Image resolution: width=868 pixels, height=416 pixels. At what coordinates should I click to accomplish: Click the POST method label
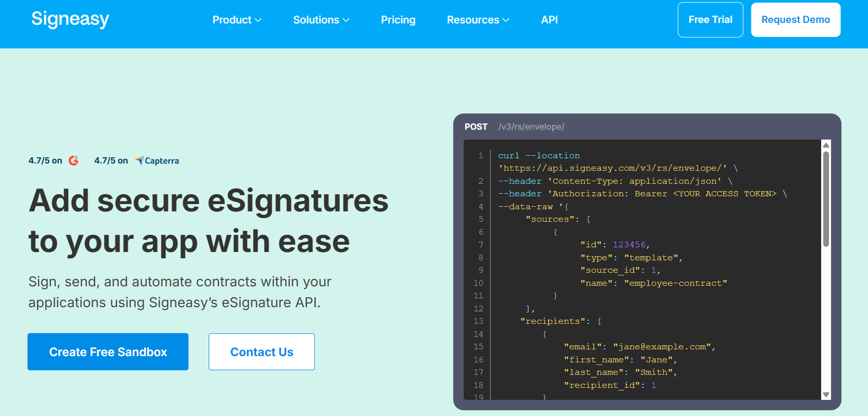(x=476, y=127)
